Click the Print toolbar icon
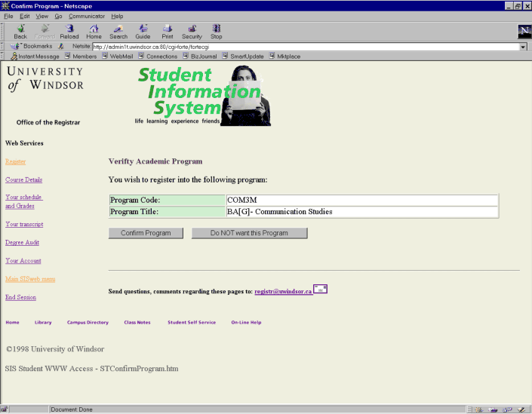532x414 pixels. [x=167, y=31]
